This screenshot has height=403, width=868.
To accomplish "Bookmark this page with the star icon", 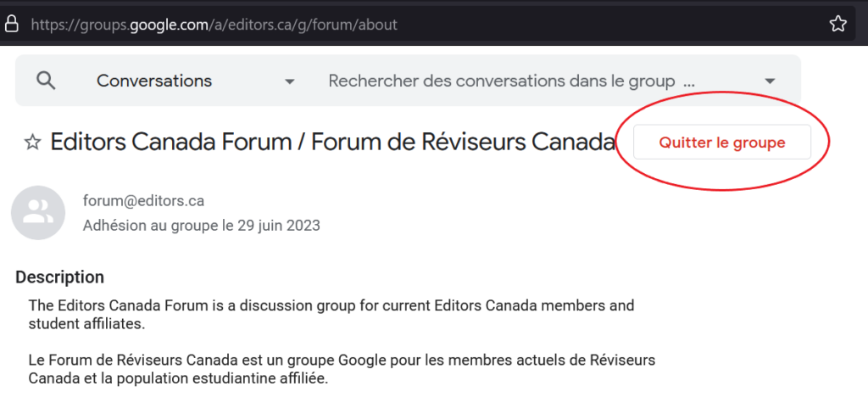I will (838, 24).
